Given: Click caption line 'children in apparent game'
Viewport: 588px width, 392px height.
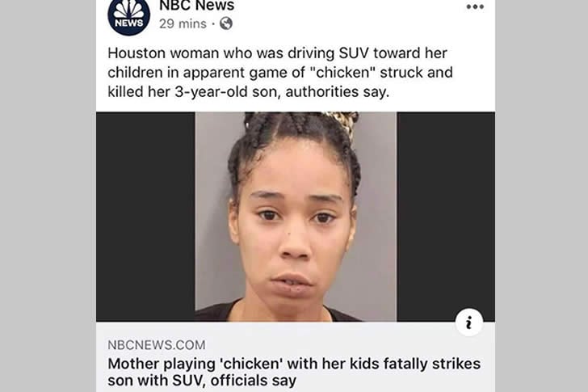Looking at the screenshot, I should point(280,73).
